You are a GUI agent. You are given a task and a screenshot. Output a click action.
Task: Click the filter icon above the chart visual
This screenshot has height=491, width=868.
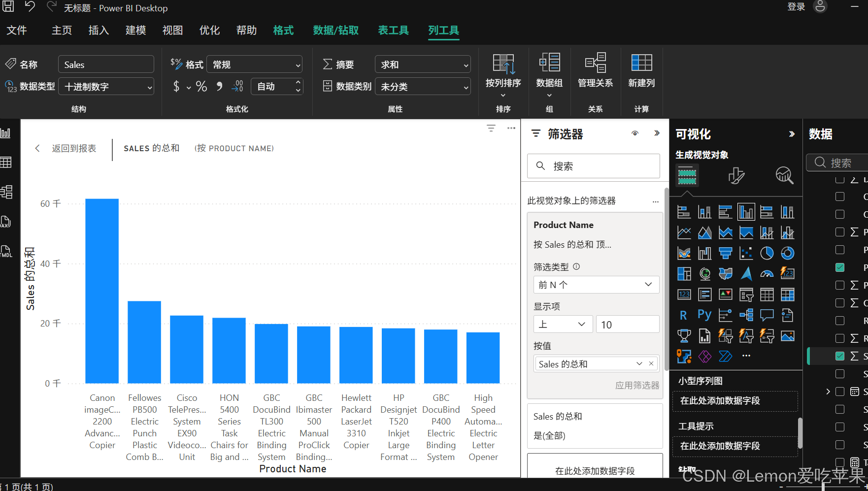491,128
